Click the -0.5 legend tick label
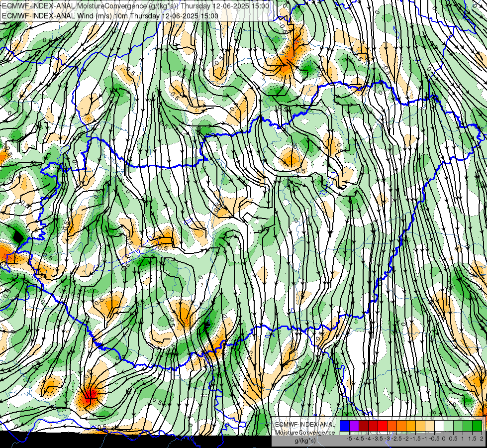Viewport: 487px width, 448px height. coord(434,439)
